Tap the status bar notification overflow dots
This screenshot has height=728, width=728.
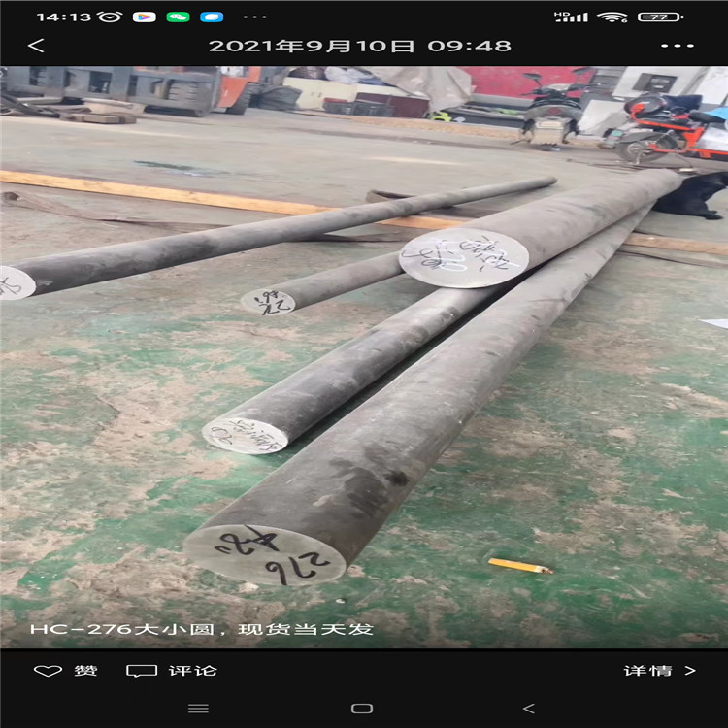[x=254, y=17]
